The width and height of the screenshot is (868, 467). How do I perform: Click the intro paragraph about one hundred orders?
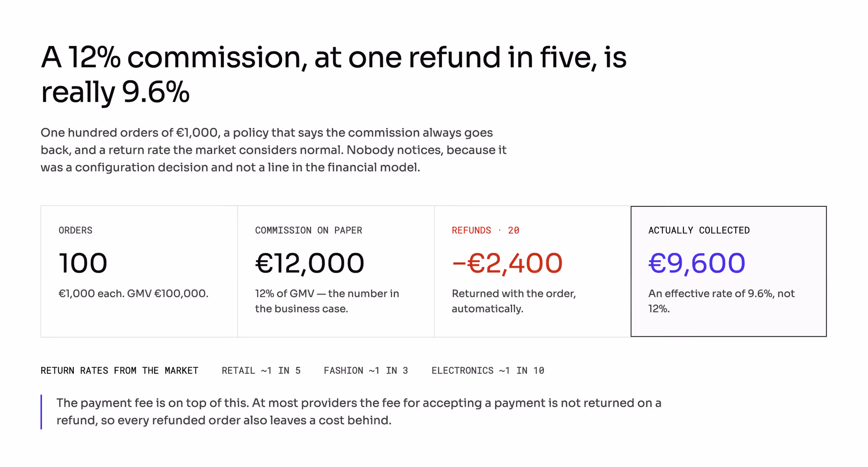point(273,150)
